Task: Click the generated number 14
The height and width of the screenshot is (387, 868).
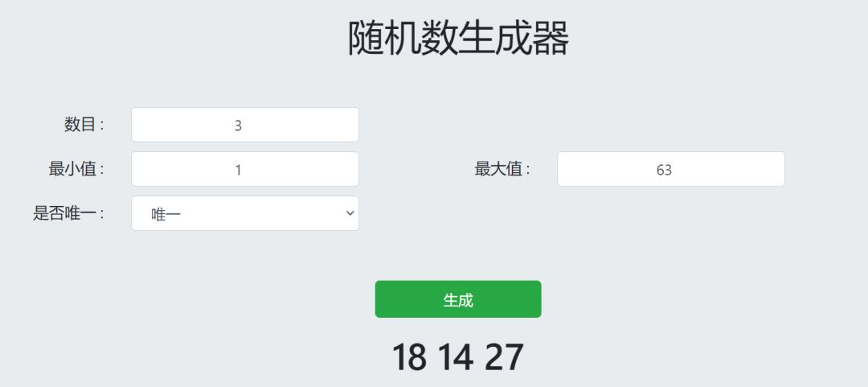Action: [x=457, y=357]
